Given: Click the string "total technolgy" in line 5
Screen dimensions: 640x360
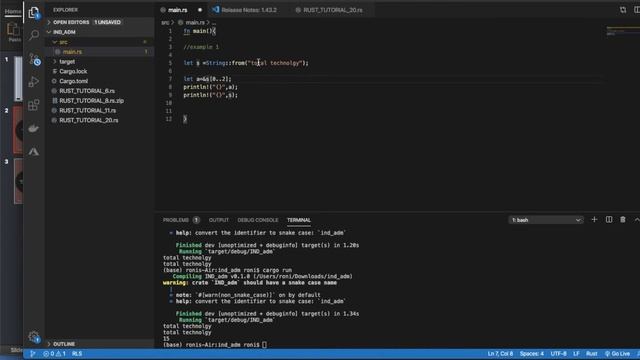Looking at the screenshot, I should 276,63.
